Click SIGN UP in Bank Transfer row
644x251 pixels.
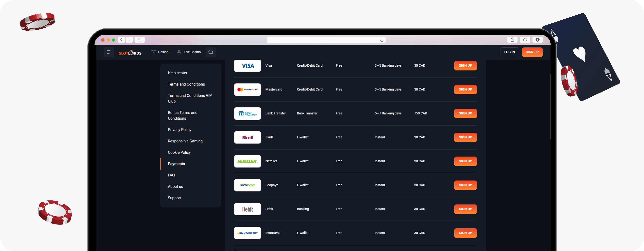coord(465,113)
